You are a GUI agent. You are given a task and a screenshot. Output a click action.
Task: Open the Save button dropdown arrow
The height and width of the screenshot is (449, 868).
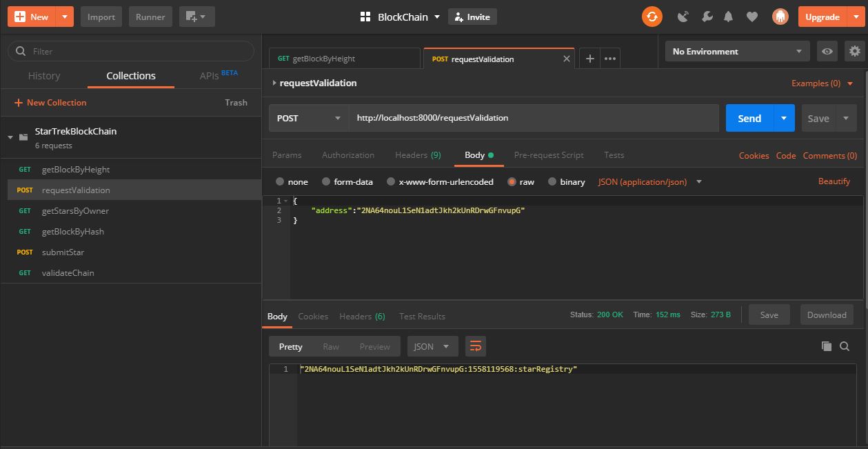[x=846, y=118]
